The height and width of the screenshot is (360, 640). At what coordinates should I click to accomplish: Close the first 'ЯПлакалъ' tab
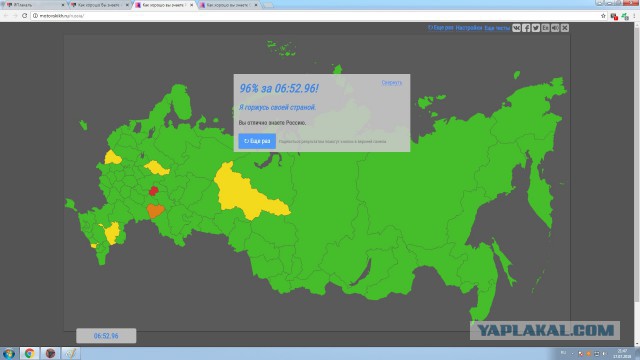point(63,5)
